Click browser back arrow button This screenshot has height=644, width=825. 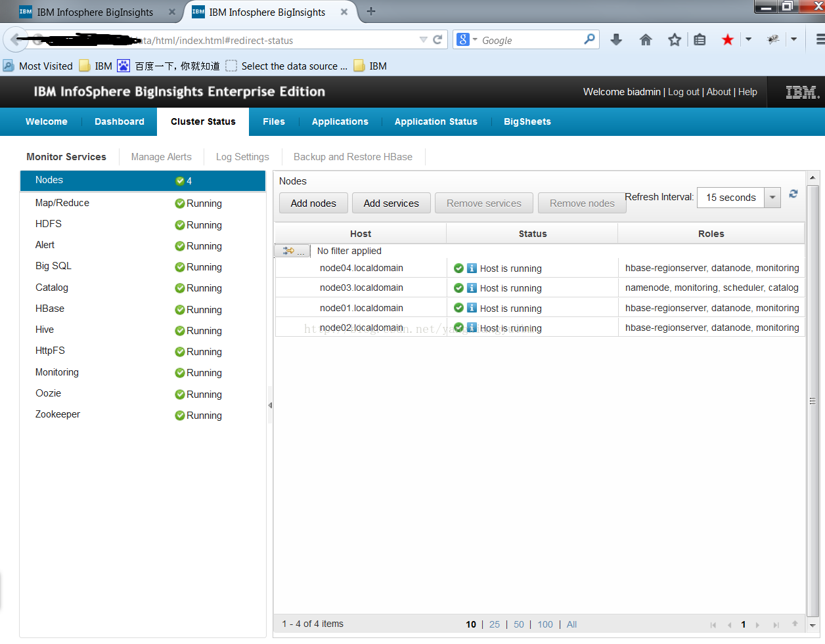pos(16,40)
